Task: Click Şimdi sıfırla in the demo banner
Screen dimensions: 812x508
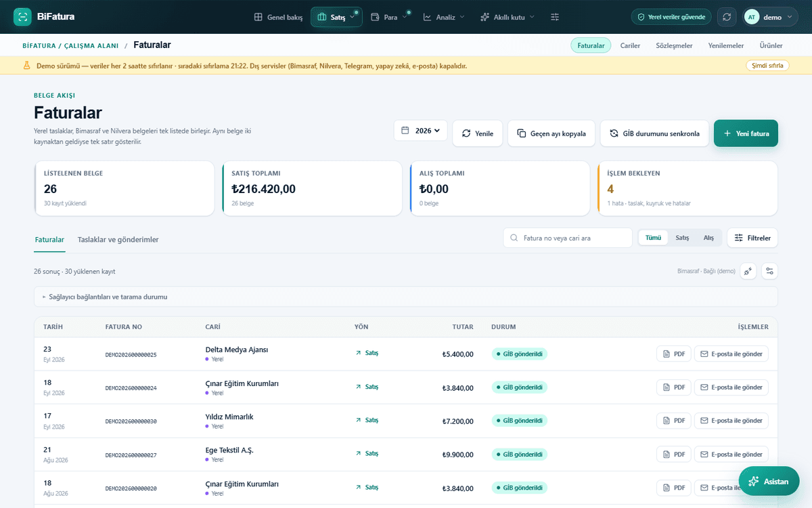Action: click(x=767, y=66)
